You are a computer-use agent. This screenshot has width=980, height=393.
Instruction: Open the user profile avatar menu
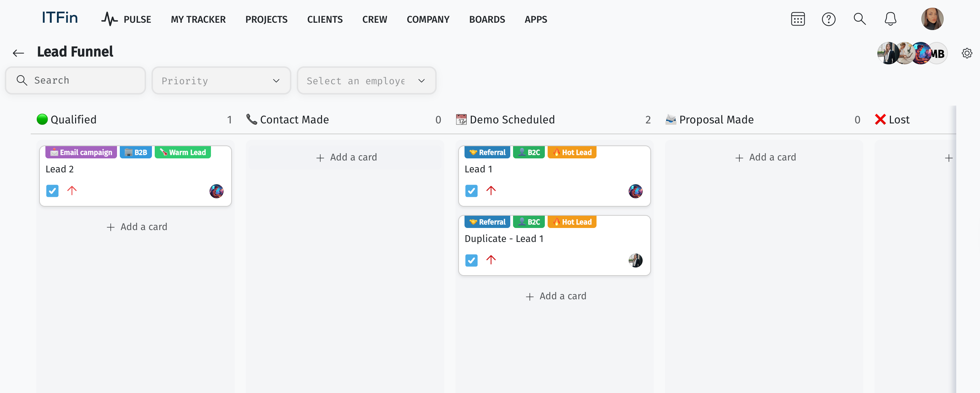[x=932, y=19]
